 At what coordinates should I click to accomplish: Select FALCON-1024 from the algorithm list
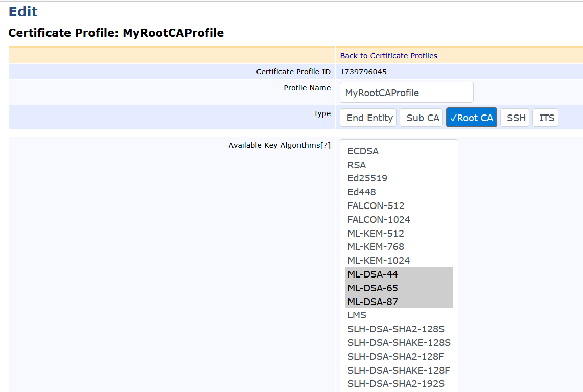pyautogui.click(x=379, y=219)
